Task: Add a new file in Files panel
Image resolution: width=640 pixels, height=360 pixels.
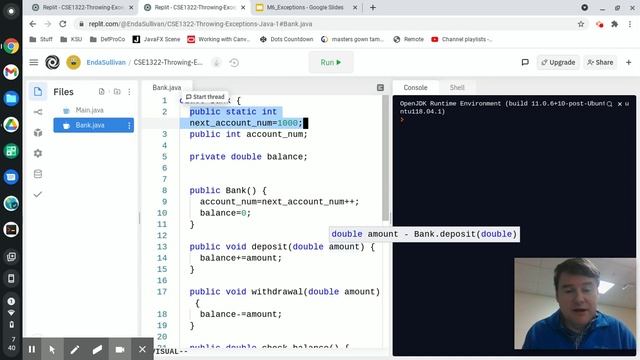Action: pos(102,91)
